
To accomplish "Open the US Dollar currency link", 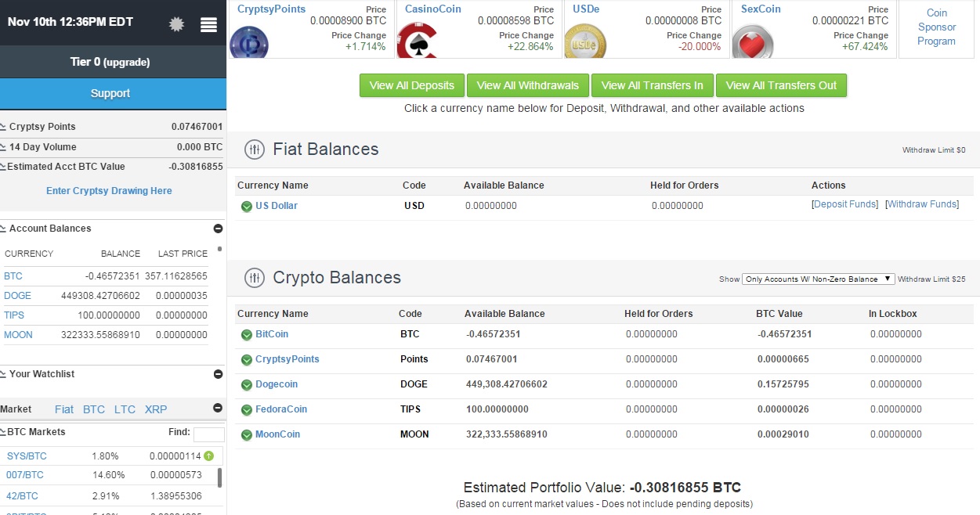I will (277, 206).
